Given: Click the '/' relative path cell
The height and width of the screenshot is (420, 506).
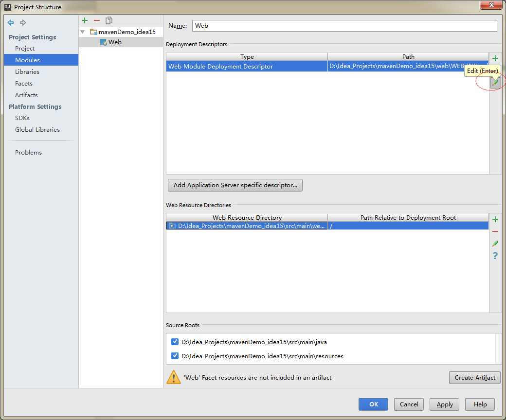Looking at the screenshot, I should tap(408, 226).
